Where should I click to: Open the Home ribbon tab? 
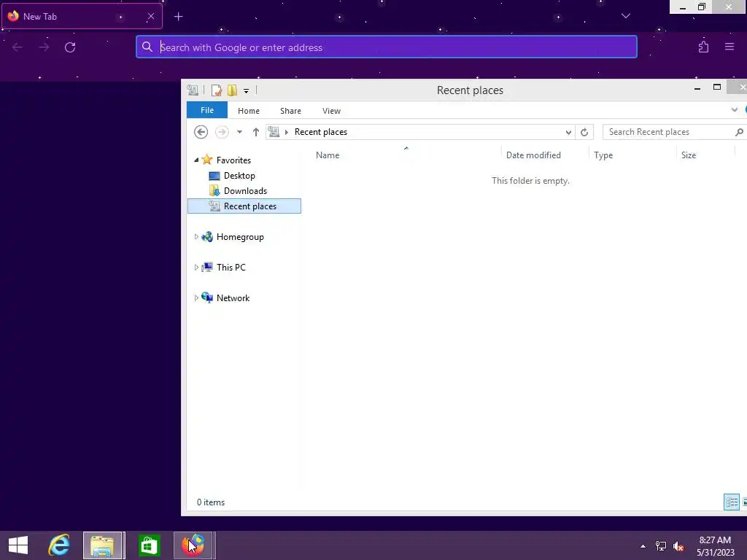(249, 111)
